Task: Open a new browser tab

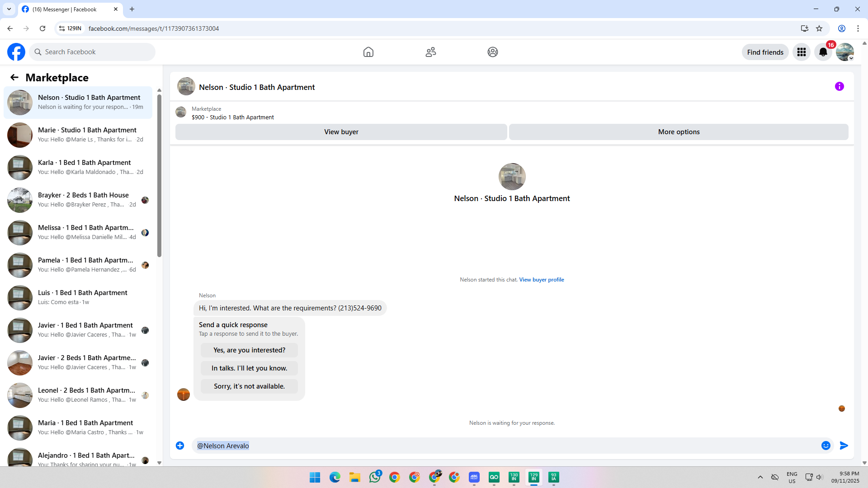Action: click(132, 9)
